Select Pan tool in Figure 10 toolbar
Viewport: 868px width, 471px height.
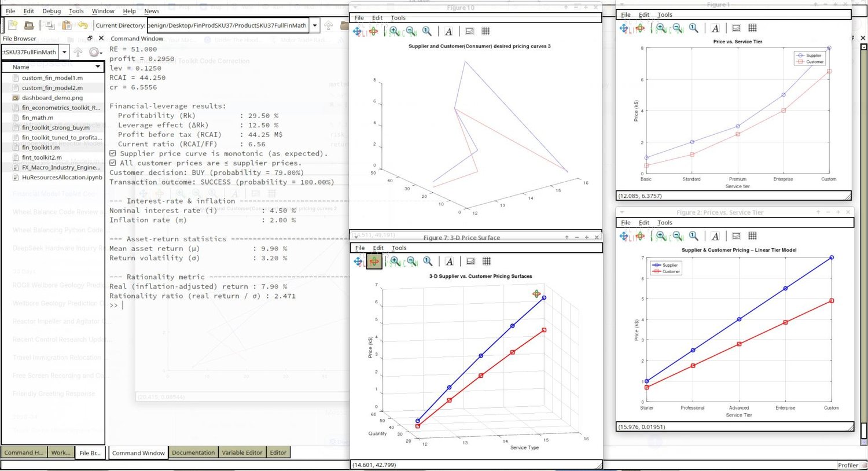click(358, 31)
